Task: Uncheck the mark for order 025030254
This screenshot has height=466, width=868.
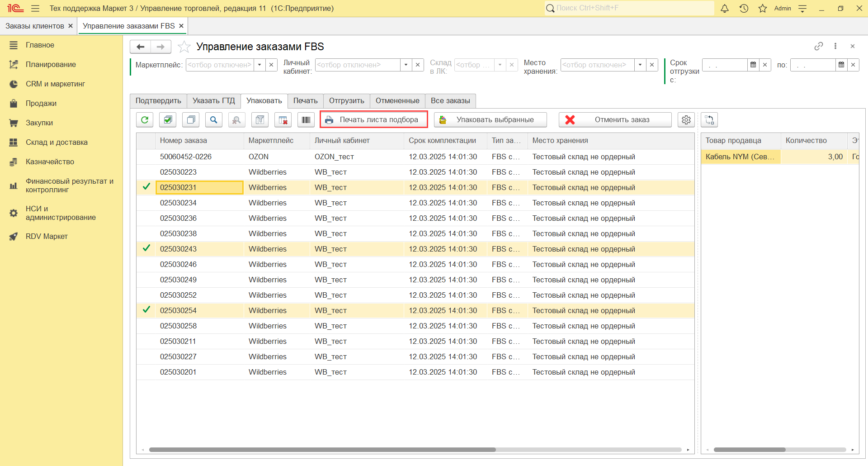Action: (146, 310)
